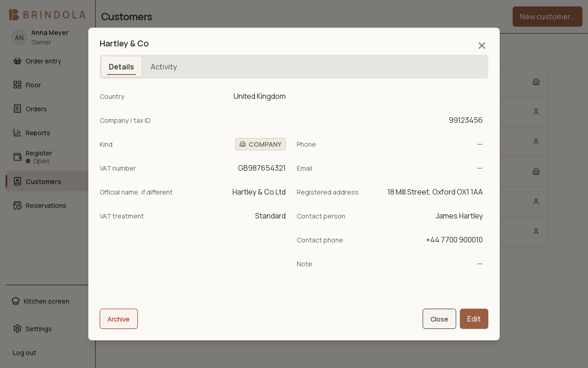Open Order entry from sidebar

(47, 61)
